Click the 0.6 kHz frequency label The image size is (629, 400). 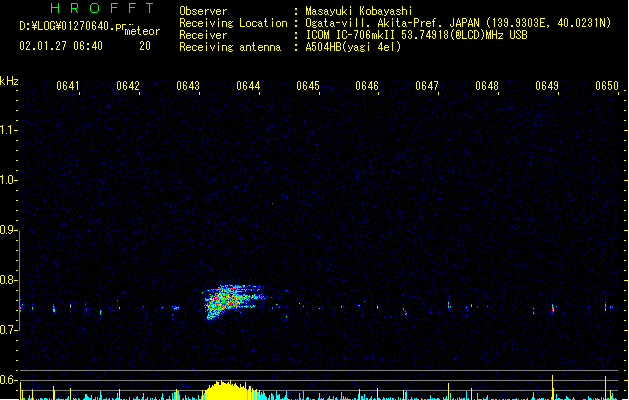(8, 380)
